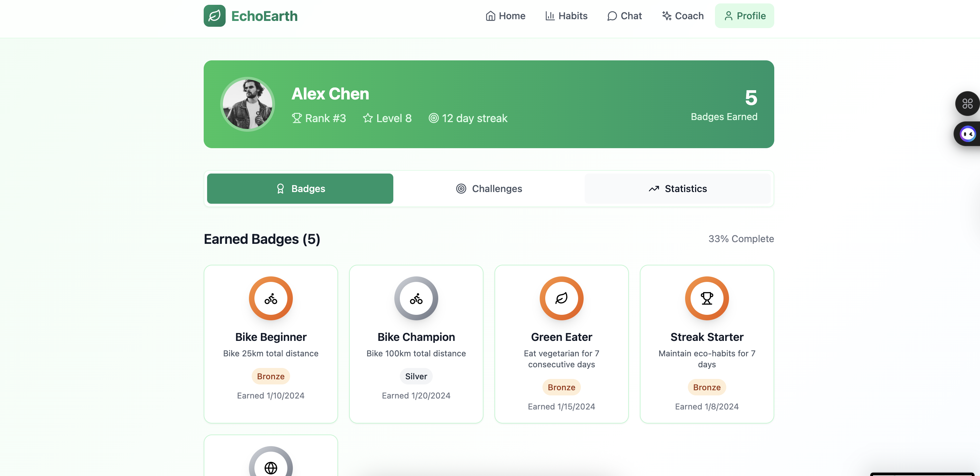This screenshot has width=980, height=476.
Task: Click the floating robot face assistant button
Action: [x=967, y=134]
